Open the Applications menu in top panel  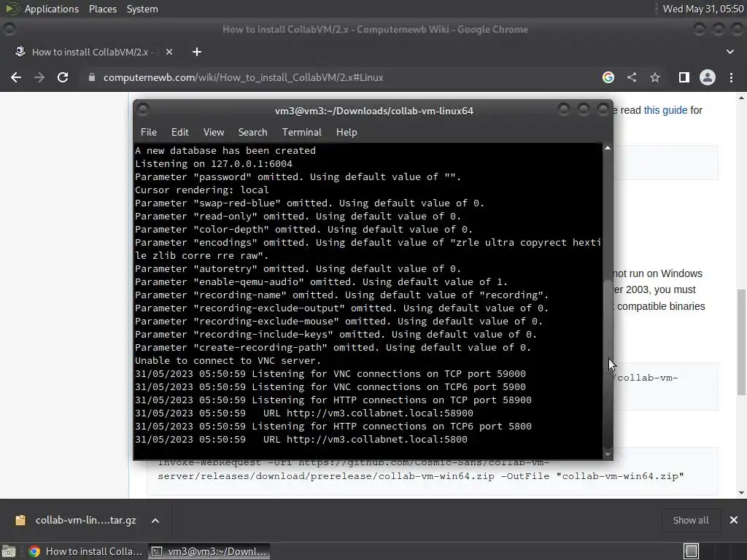click(52, 9)
